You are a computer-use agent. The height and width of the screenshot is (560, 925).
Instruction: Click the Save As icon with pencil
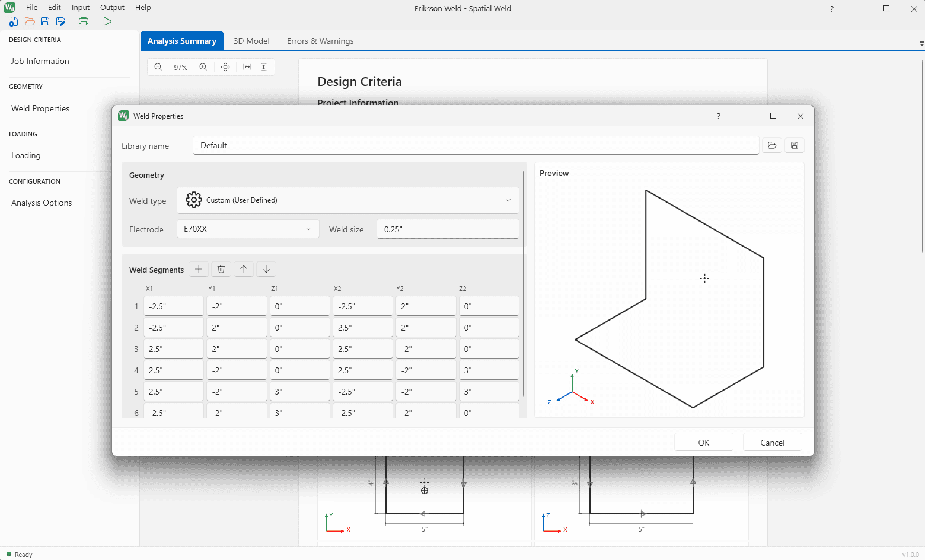[60, 21]
